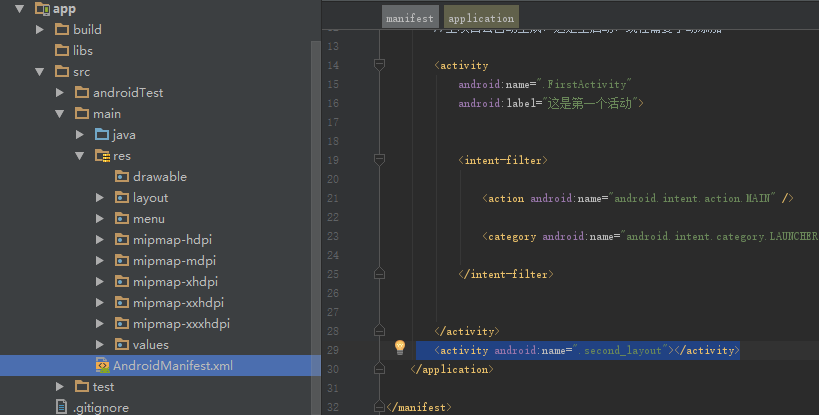819x415 pixels.
Task: Click the second_layout activity code line
Action: click(x=578, y=350)
